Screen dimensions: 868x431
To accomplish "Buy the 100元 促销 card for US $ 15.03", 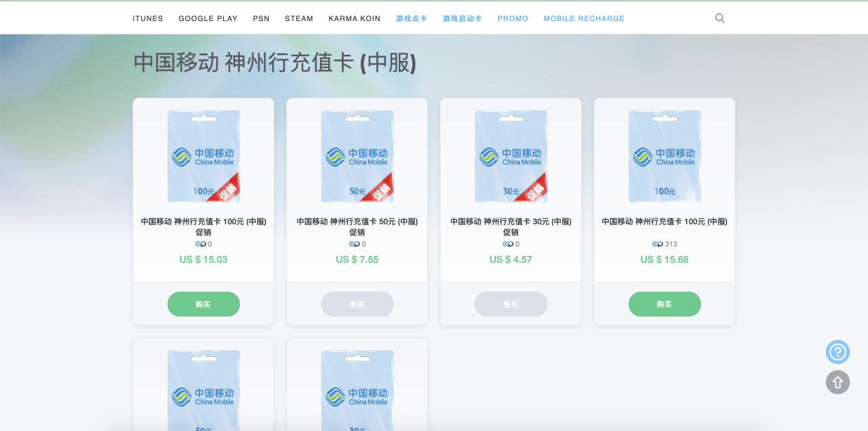I will pyautogui.click(x=203, y=304).
